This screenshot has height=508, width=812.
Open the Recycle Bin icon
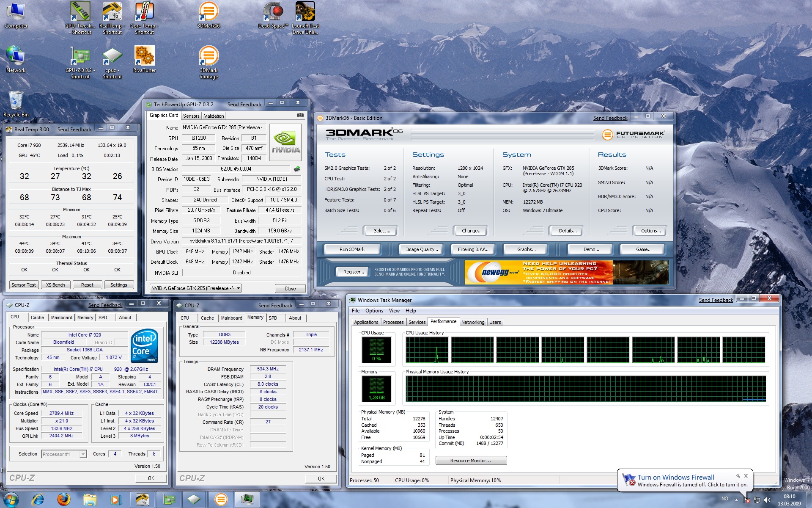click(x=16, y=104)
